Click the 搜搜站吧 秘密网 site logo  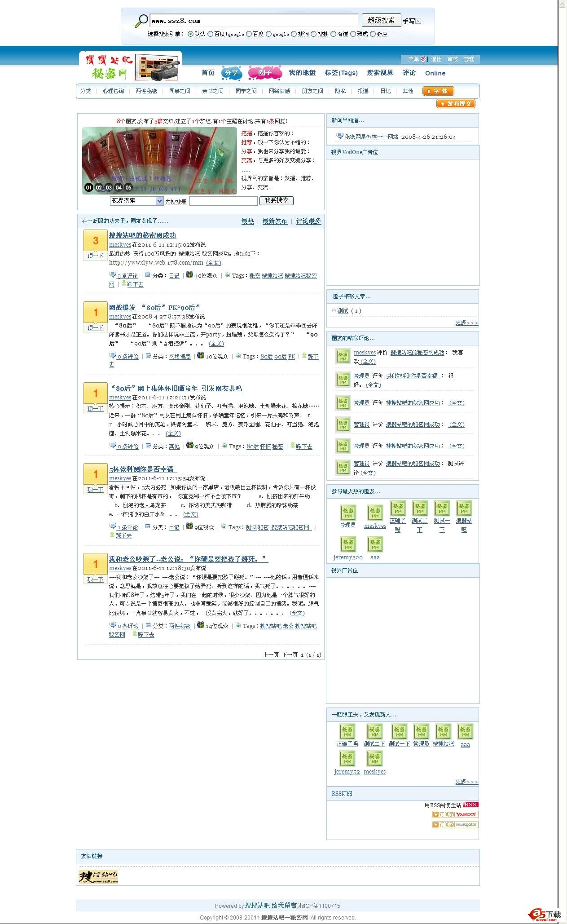coord(131,66)
